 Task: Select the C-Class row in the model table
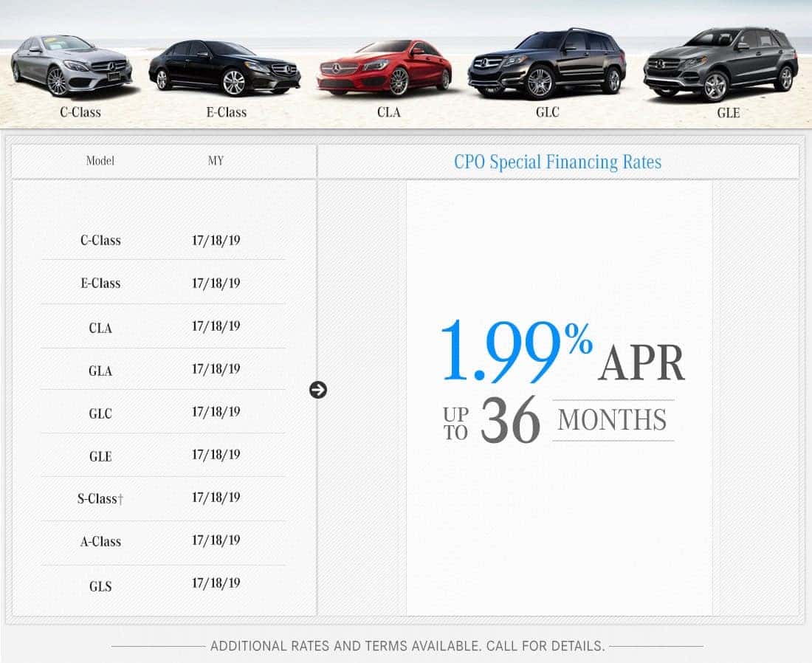163,241
